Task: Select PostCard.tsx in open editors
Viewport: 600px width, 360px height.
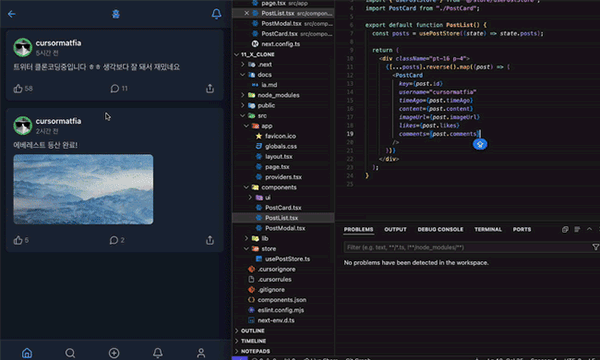Action: click(283, 34)
